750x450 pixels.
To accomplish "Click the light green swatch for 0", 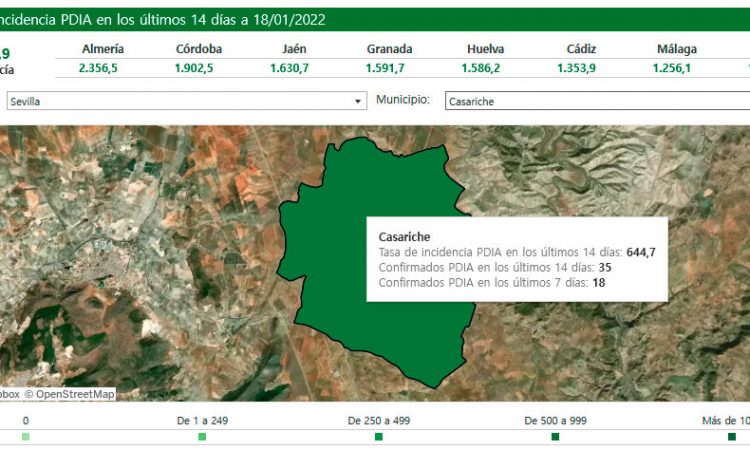I will (26, 437).
